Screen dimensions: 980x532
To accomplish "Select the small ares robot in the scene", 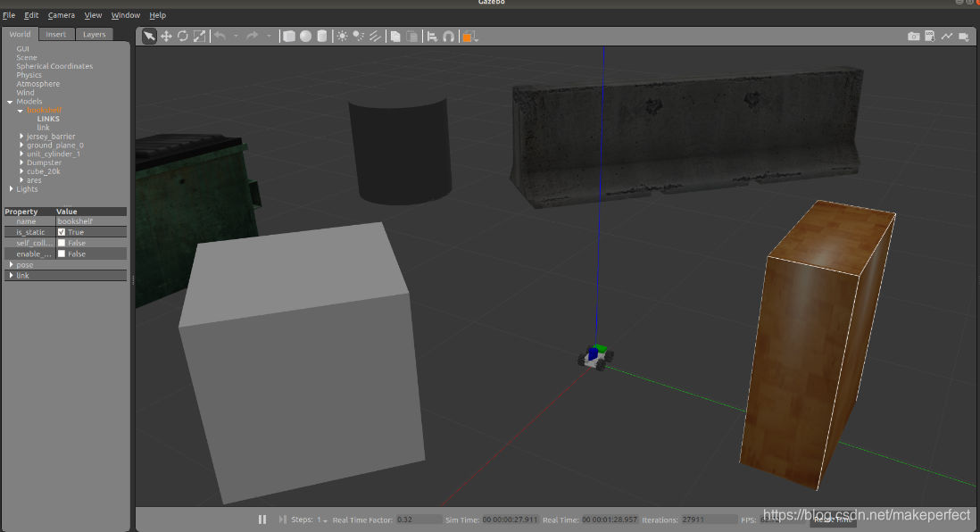I will coord(595,357).
